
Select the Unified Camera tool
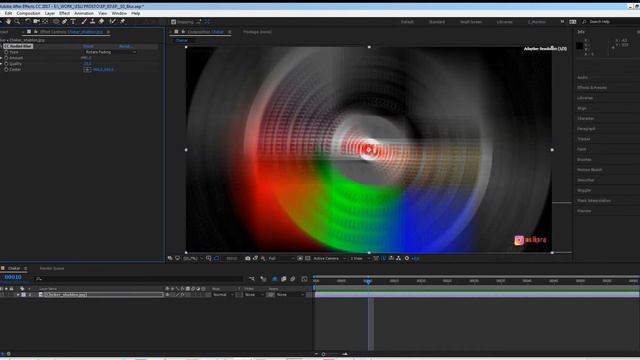pos(37,21)
